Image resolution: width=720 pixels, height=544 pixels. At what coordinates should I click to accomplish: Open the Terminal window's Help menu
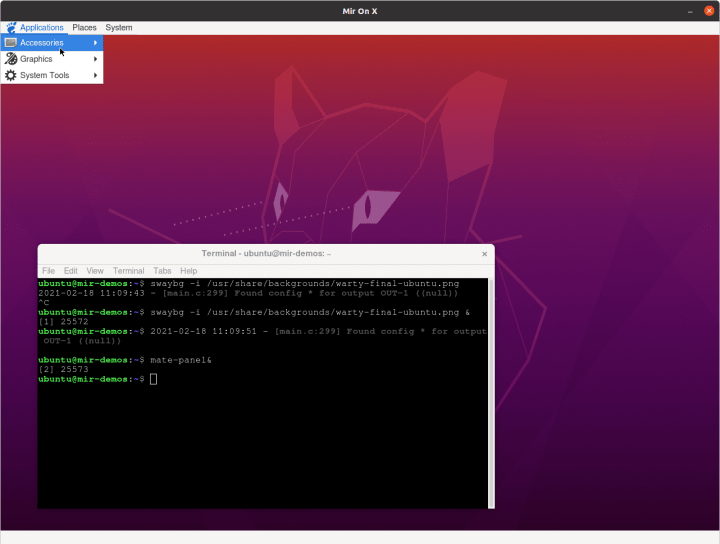pyautogui.click(x=188, y=271)
